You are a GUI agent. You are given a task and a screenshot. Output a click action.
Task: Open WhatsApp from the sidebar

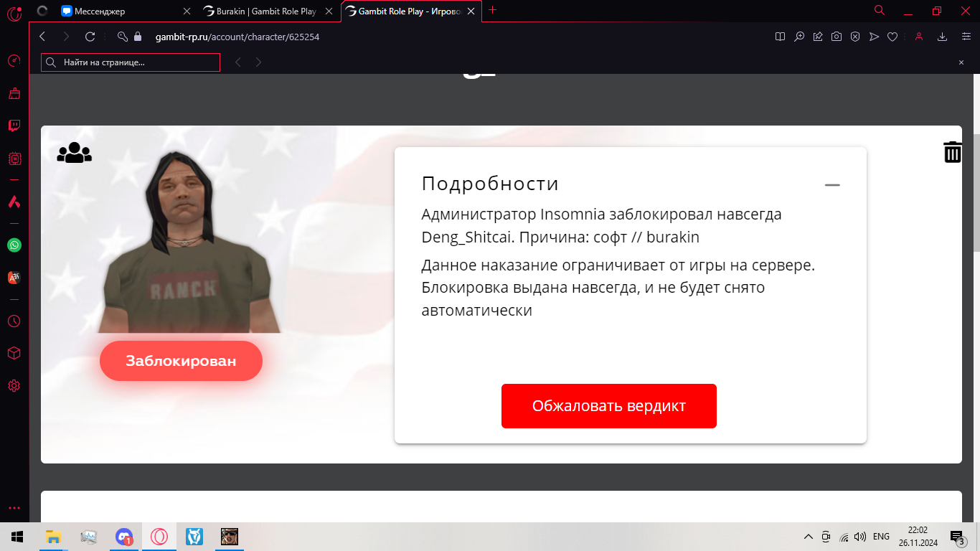click(x=14, y=245)
